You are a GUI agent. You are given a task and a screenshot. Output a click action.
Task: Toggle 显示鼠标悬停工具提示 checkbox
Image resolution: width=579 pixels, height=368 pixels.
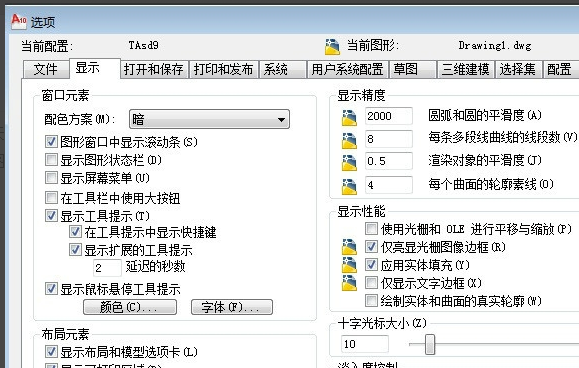click(x=51, y=289)
